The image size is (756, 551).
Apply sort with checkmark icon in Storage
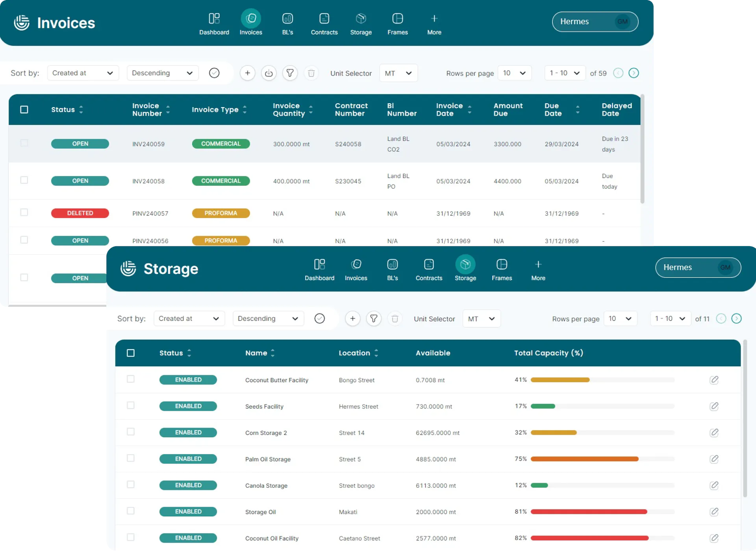click(x=320, y=318)
